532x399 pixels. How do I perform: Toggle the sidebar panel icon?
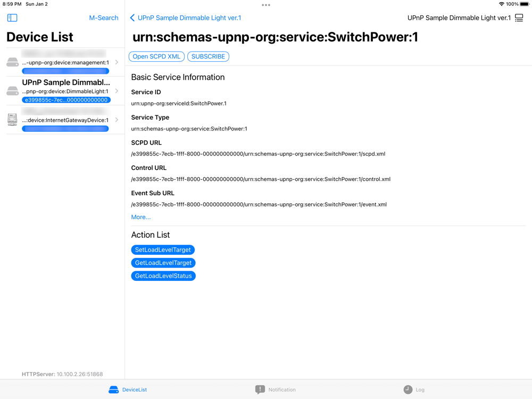point(12,18)
